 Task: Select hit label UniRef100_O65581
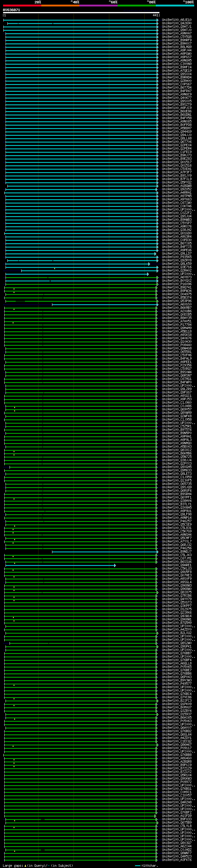tap(177, 352)
